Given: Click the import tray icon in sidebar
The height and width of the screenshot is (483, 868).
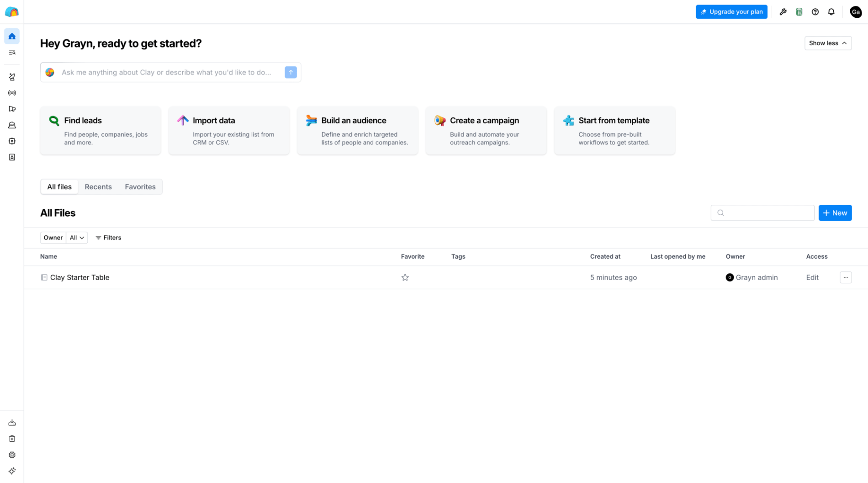Looking at the screenshot, I should click(12, 423).
